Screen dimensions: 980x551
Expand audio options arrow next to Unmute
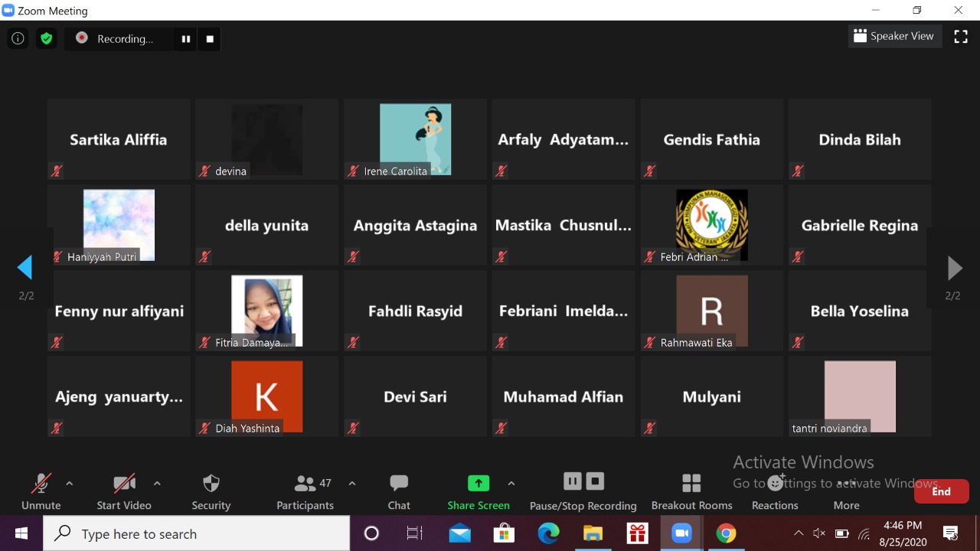(70, 484)
